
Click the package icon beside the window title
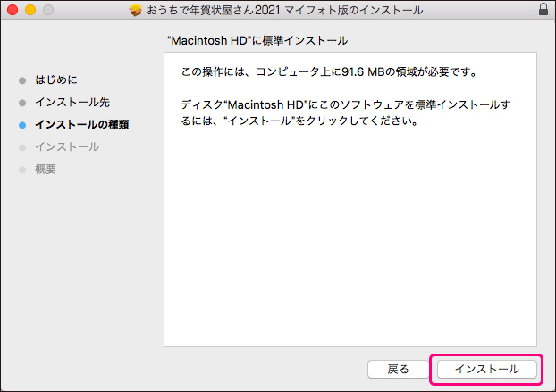136,11
